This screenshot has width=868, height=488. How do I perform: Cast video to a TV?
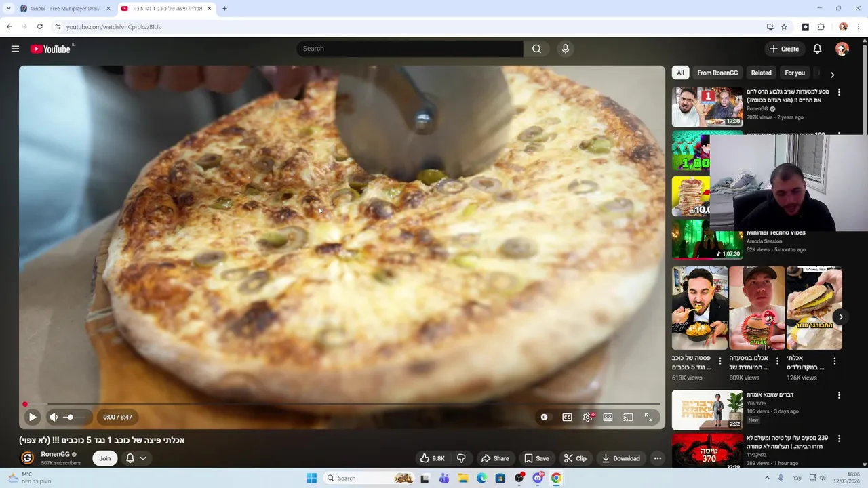(x=628, y=418)
